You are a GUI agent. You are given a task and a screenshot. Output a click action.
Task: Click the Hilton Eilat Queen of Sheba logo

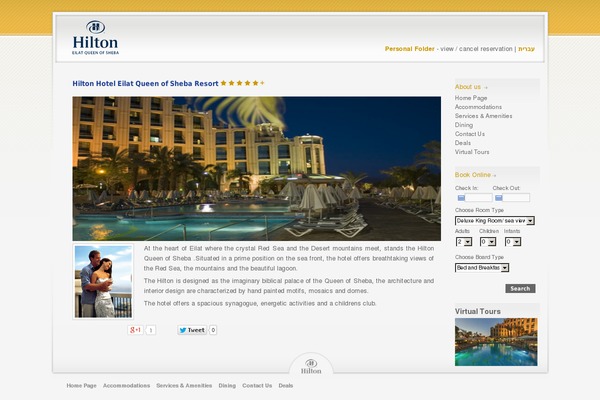[95, 37]
